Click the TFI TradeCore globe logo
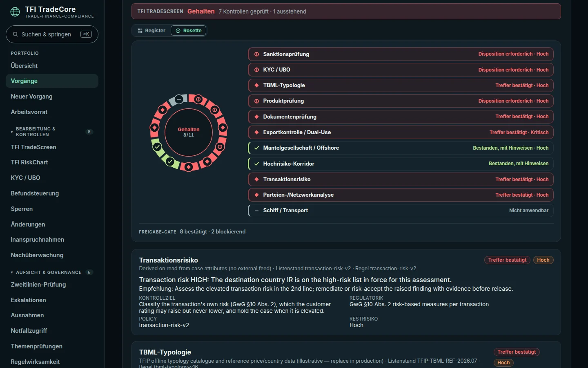The width and height of the screenshot is (588, 368). 15,12
